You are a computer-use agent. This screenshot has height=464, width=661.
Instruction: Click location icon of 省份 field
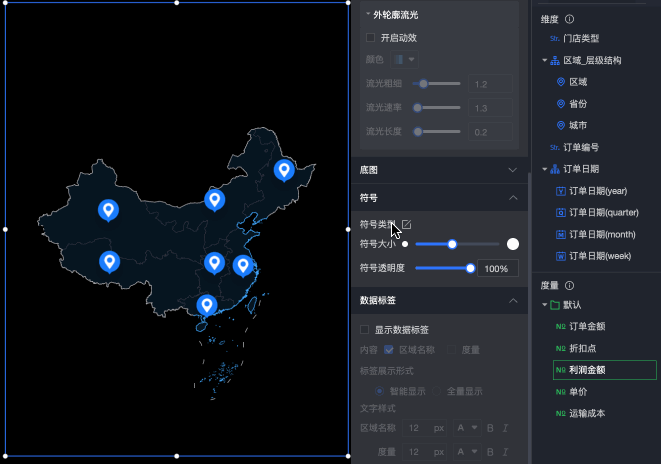[561, 104]
